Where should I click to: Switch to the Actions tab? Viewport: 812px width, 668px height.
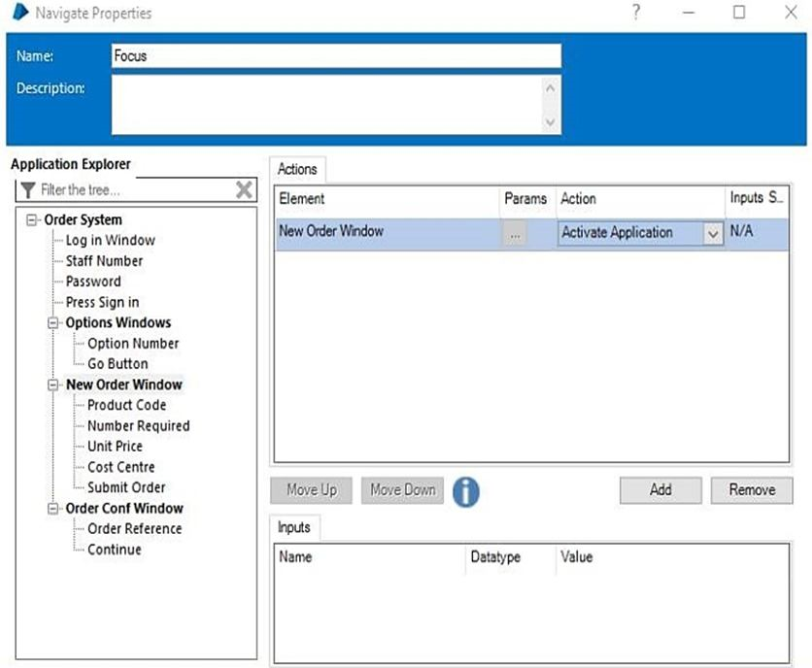[x=297, y=169]
